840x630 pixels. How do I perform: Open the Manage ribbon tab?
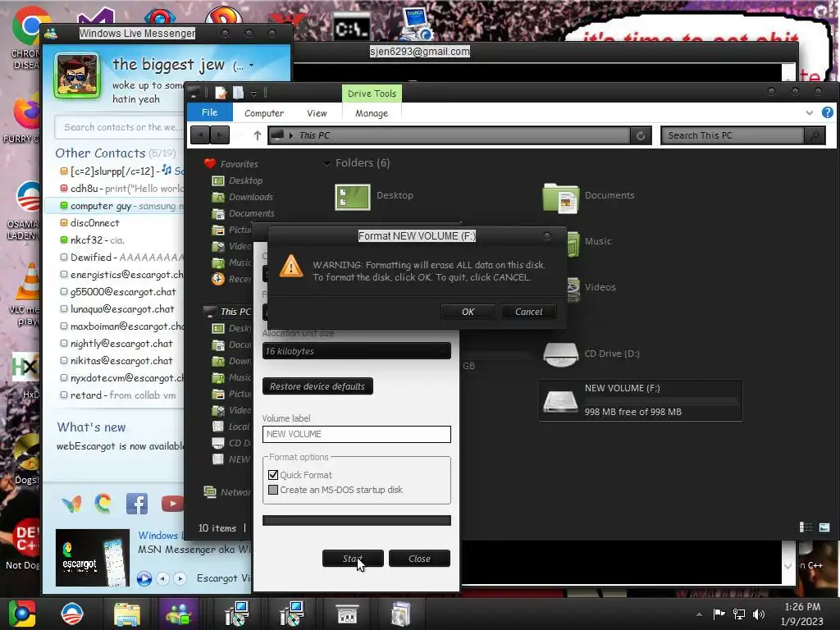point(372,113)
